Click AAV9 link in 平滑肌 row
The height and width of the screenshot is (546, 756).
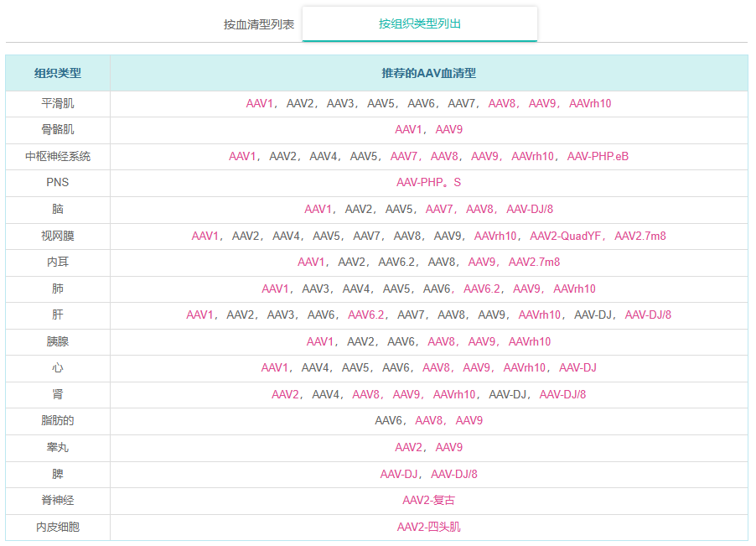point(542,103)
